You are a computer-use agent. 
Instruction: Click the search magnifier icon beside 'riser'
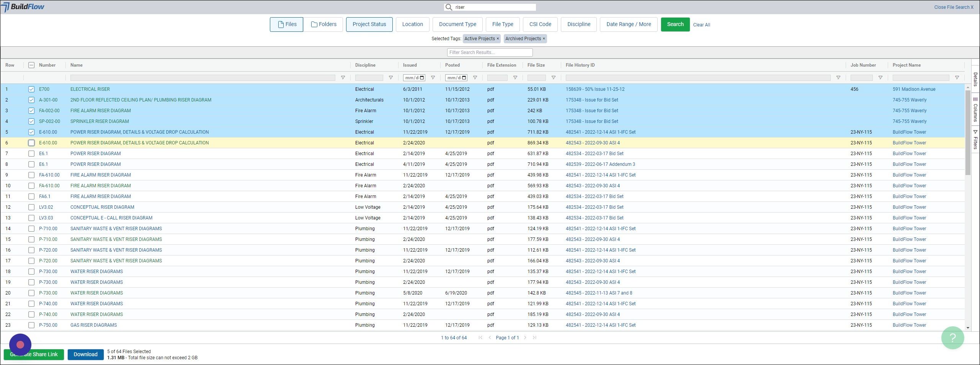449,7
